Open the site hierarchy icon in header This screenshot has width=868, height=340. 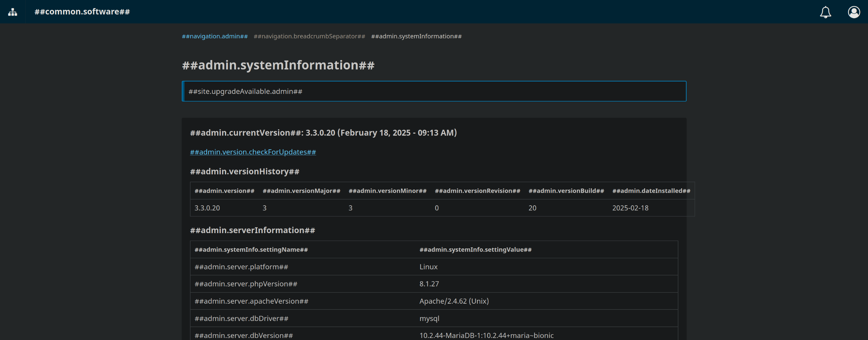click(13, 12)
